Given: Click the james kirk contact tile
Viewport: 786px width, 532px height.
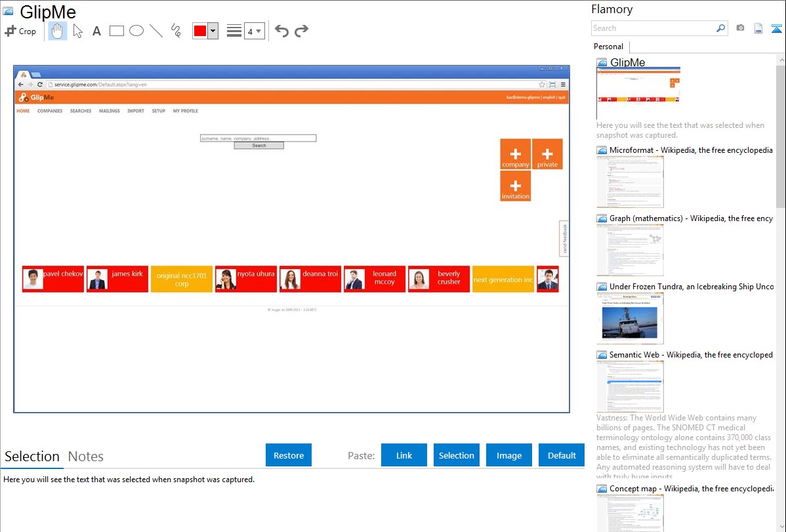Looking at the screenshot, I should click(x=117, y=279).
